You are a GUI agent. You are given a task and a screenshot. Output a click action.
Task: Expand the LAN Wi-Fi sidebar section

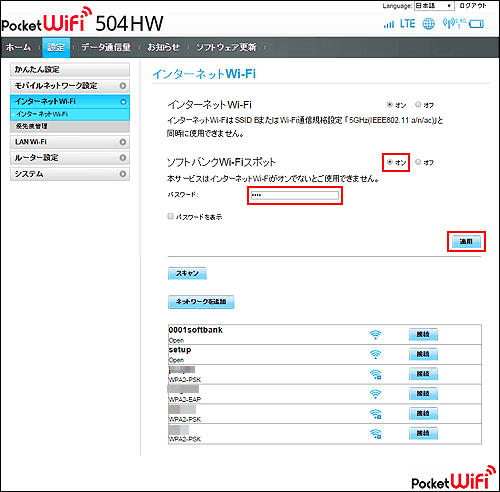click(x=70, y=142)
